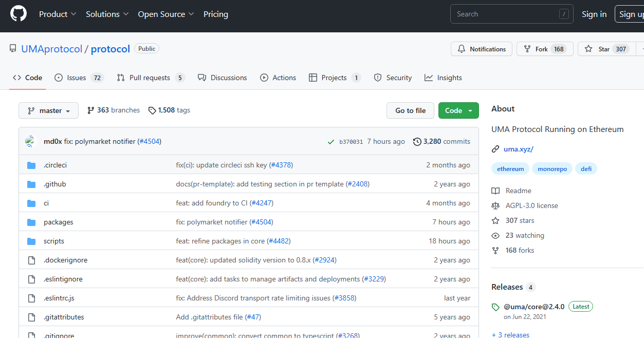
Task: Click the ethereum topic tag
Action: point(510,169)
